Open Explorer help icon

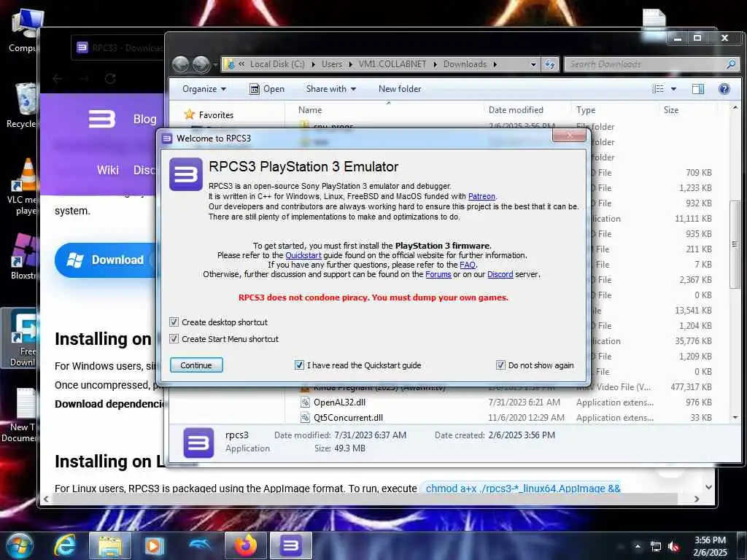click(x=724, y=89)
